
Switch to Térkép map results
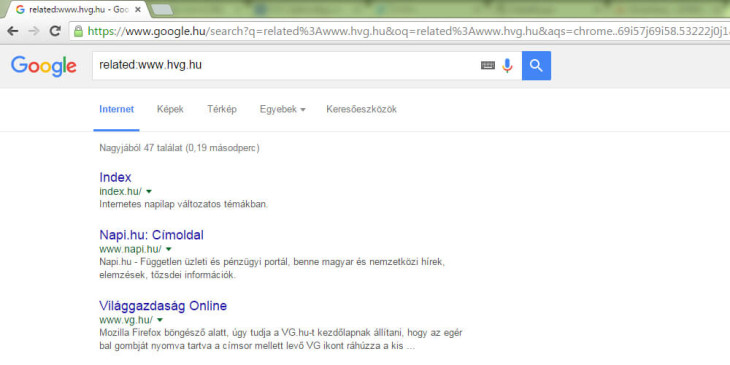222,109
